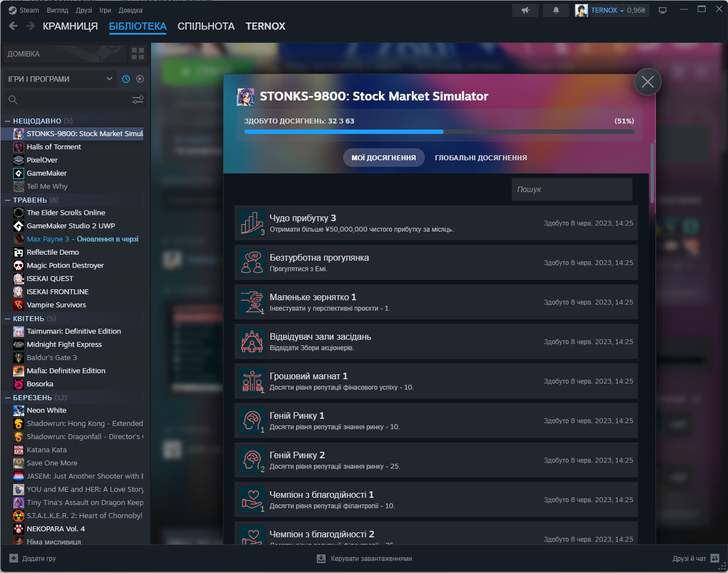Open the 'TERNOX' profile tab

(265, 26)
